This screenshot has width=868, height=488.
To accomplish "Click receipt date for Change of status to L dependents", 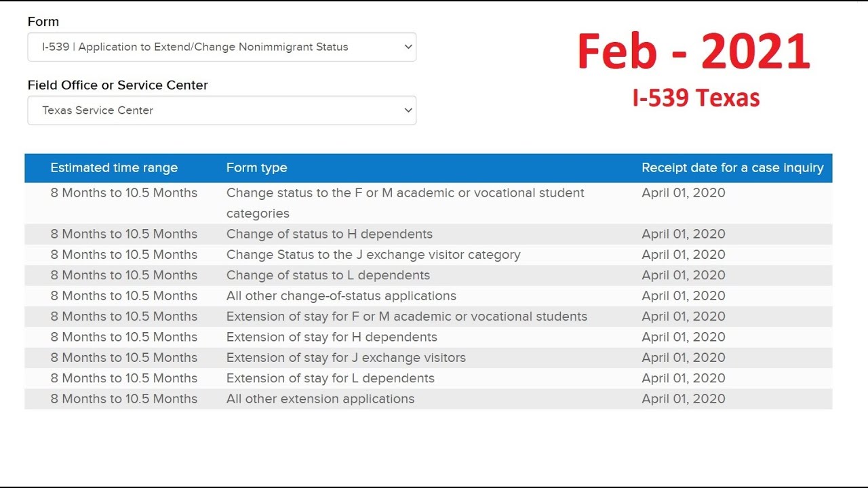I will click(x=684, y=275).
